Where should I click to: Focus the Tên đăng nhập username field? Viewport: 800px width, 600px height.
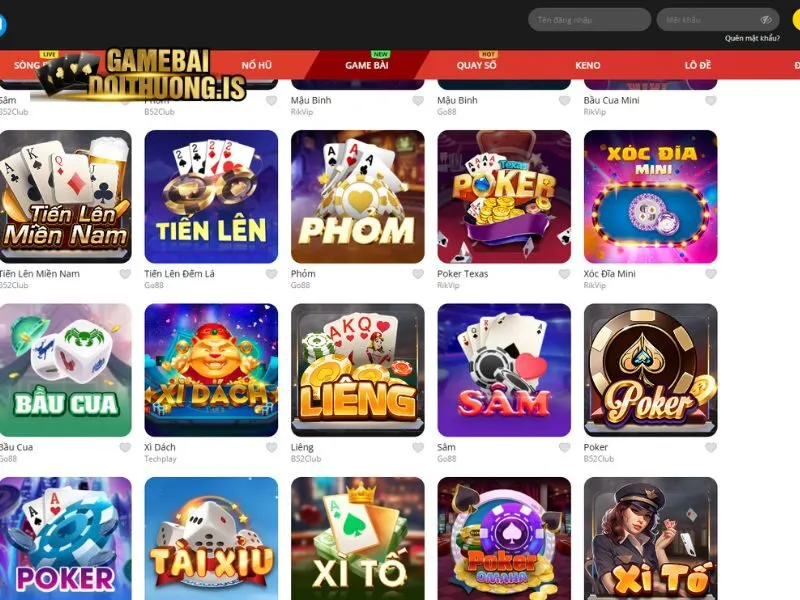[590, 20]
